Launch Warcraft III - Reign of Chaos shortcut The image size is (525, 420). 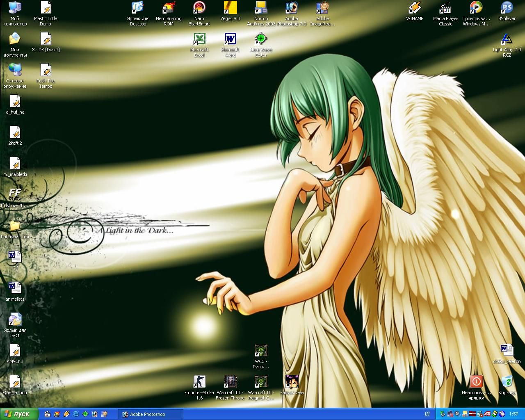coord(261,388)
